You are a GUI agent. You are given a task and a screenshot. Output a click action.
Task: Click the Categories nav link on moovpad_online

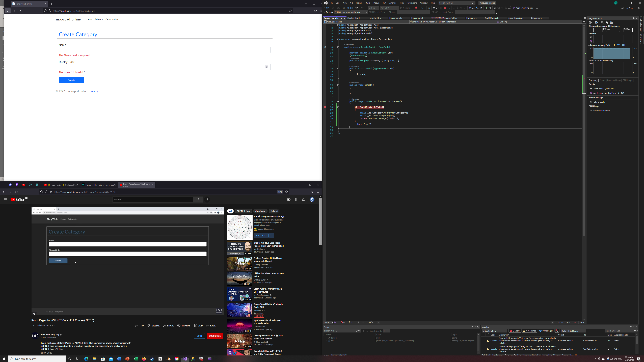click(x=112, y=19)
